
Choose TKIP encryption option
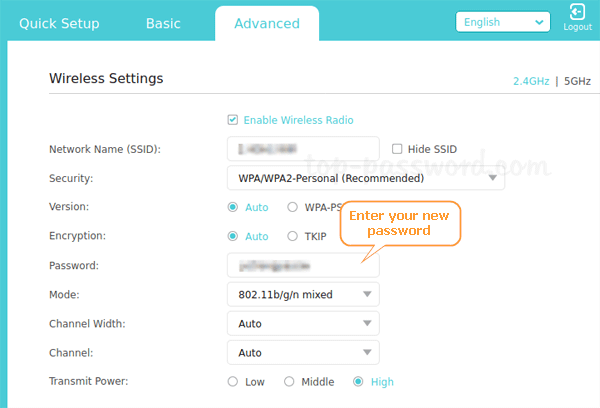292,236
